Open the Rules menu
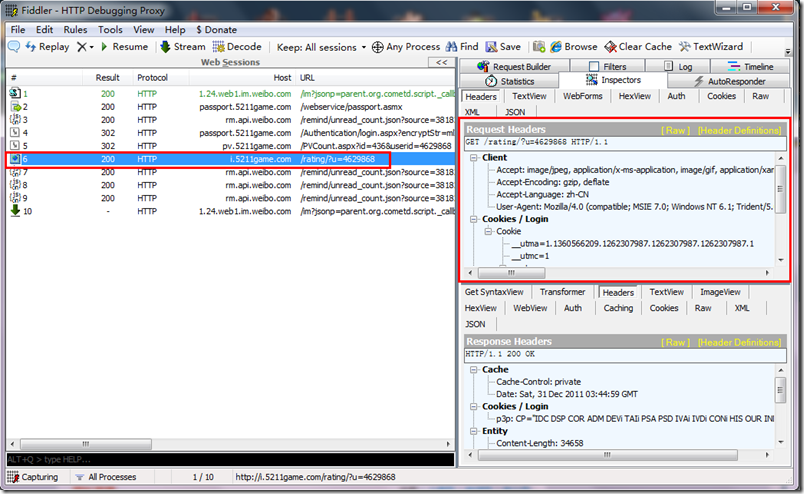 75,30
